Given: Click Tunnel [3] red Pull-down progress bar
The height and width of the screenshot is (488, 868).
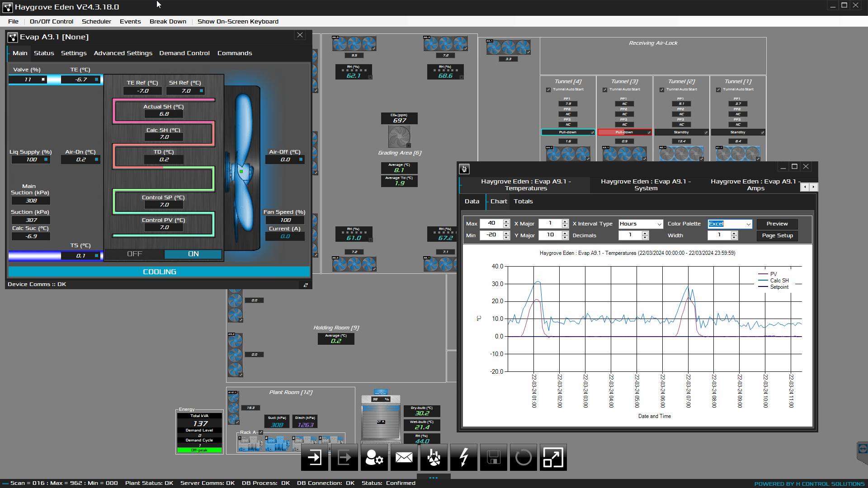Looking at the screenshot, I should pyautogui.click(x=624, y=132).
